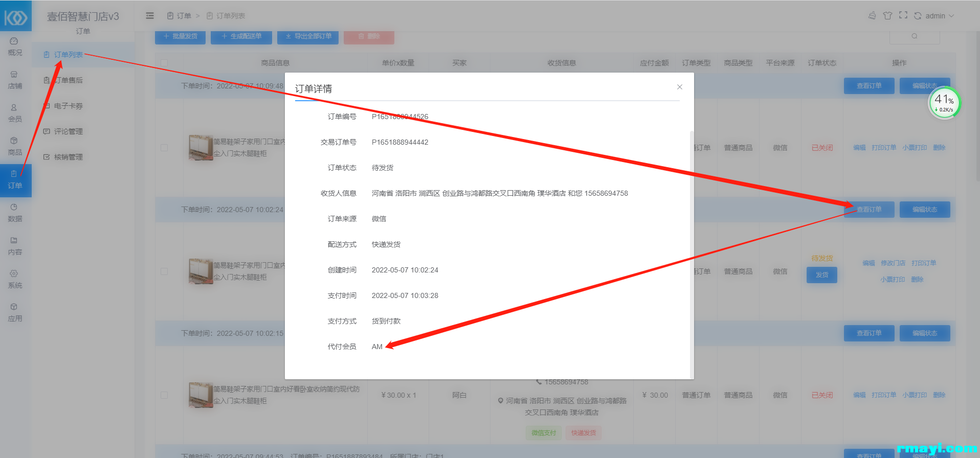The image size is (980, 458).
Task: Click 查看订单 for the 10:02:24 order
Action: point(869,210)
